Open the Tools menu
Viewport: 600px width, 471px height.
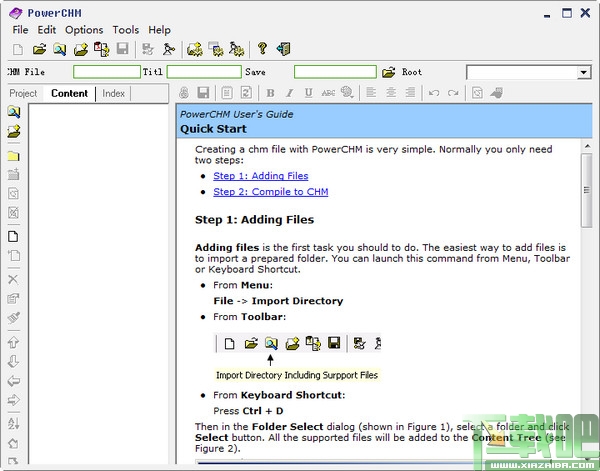click(126, 30)
